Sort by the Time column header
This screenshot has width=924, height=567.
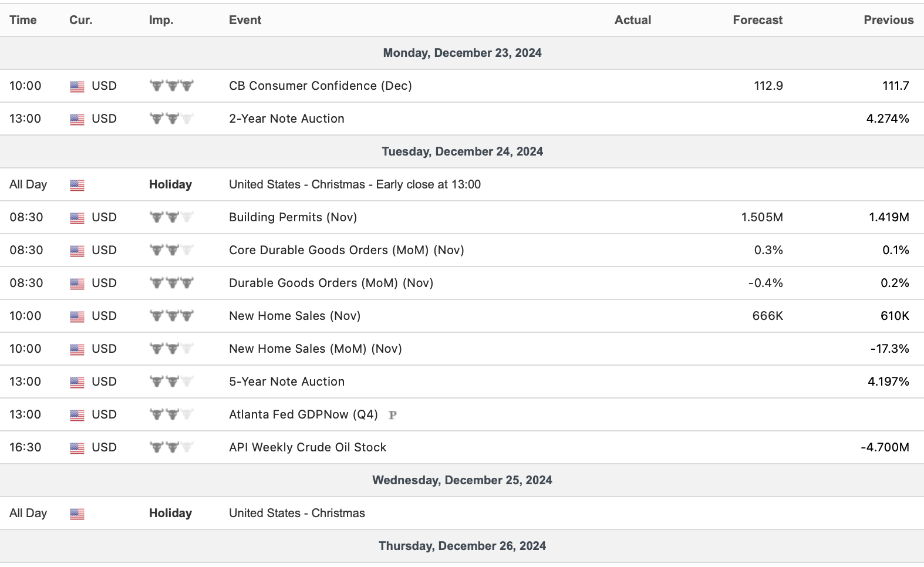tap(23, 20)
